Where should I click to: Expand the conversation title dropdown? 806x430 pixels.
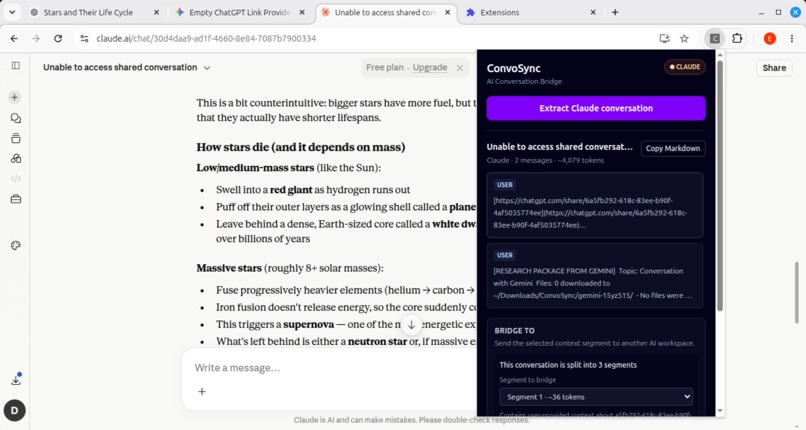207,68
